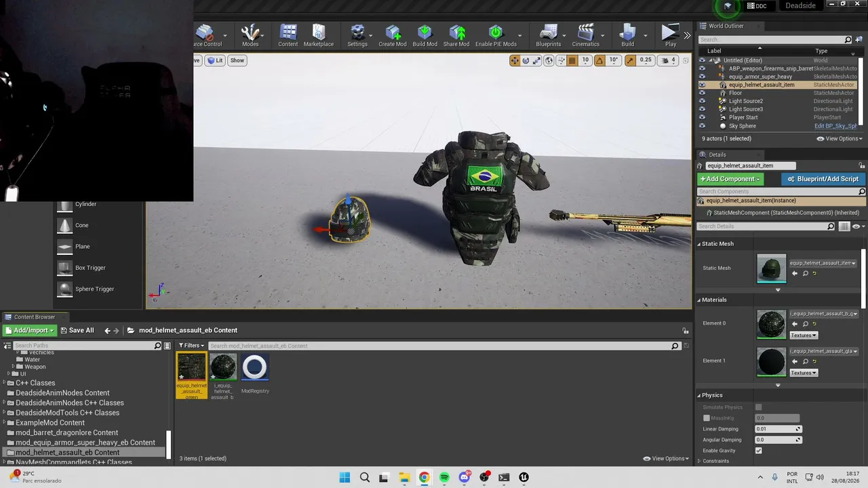Open the viewport Show menu
Image resolution: width=868 pixels, height=488 pixels.
(x=237, y=60)
